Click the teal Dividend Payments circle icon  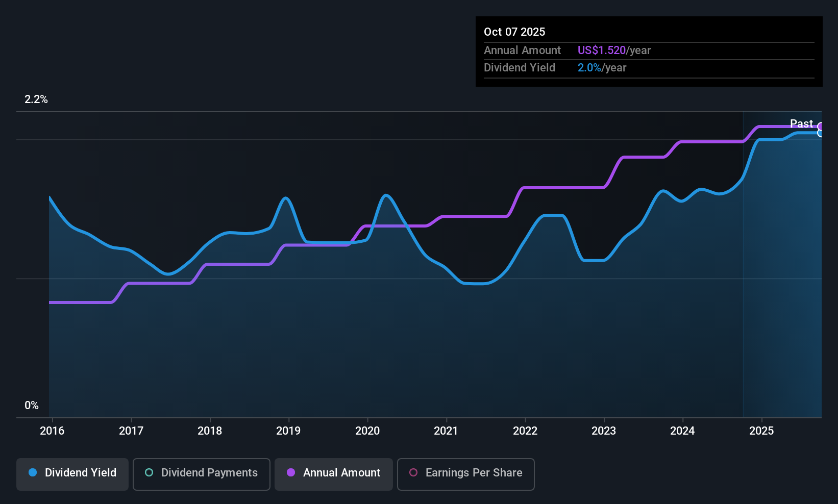click(x=149, y=472)
